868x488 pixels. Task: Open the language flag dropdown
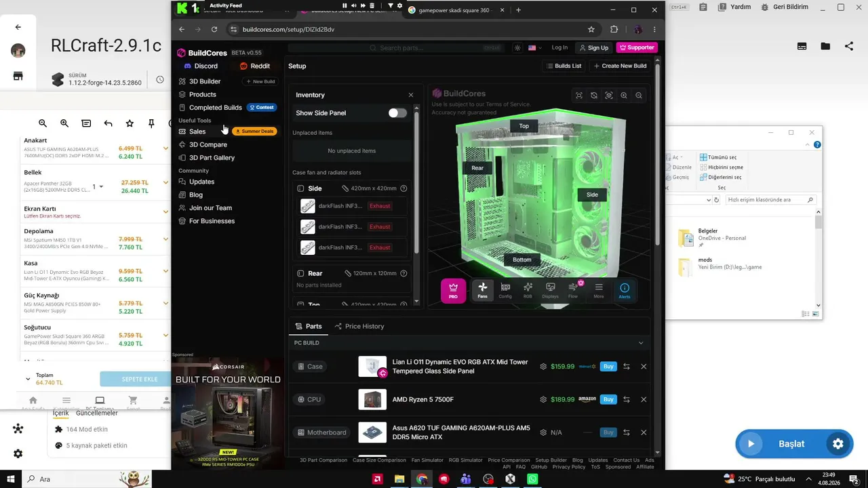pos(534,47)
